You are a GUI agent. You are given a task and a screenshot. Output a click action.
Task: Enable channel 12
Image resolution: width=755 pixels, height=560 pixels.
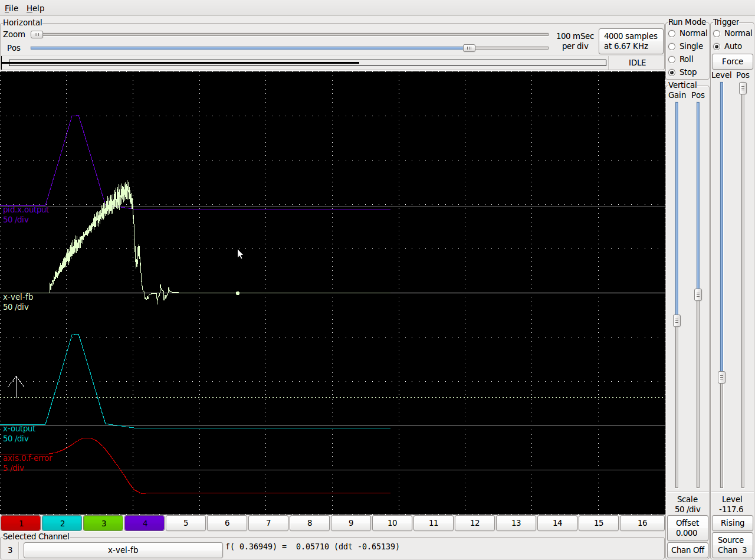point(475,523)
